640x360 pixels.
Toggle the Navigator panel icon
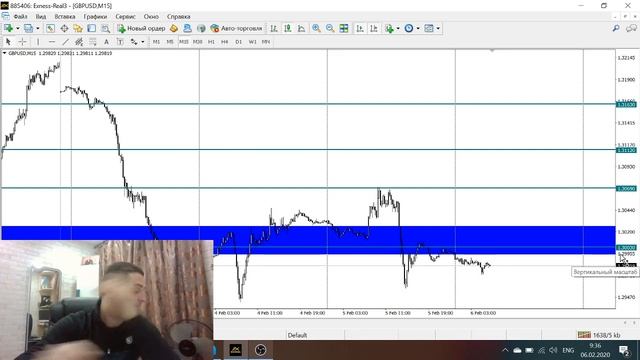[x=78, y=28]
